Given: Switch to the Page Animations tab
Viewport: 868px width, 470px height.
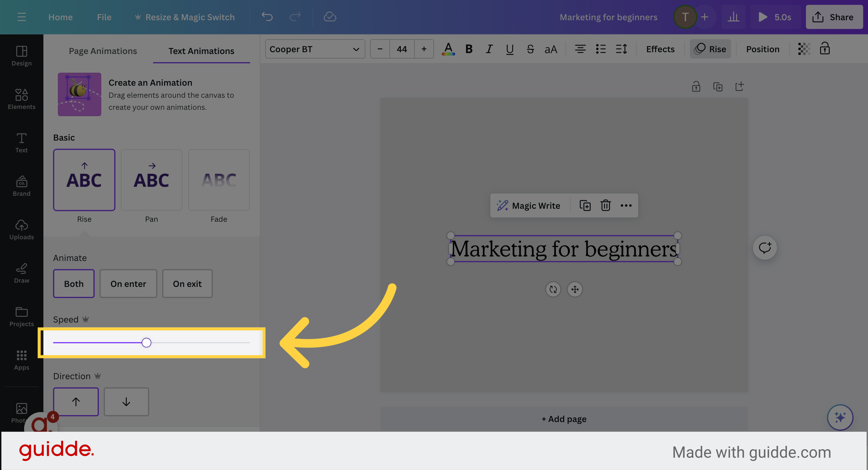Looking at the screenshot, I should pyautogui.click(x=103, y=51).
